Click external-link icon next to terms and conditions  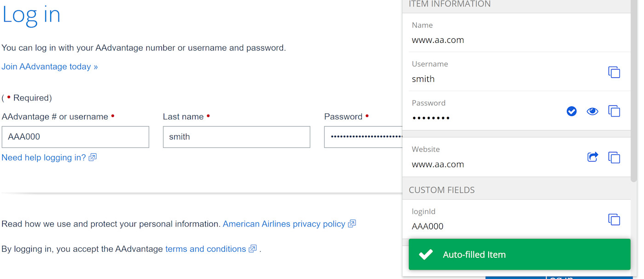252,249
